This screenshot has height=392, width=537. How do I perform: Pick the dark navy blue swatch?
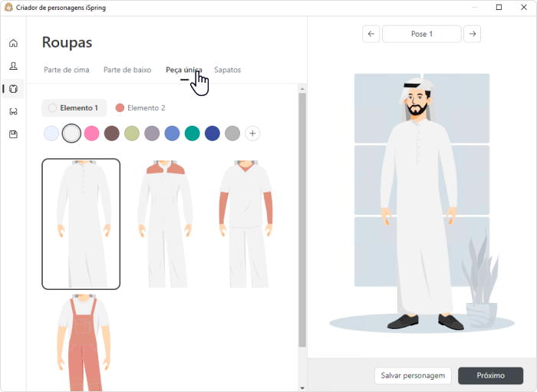(x=212, y=133)
